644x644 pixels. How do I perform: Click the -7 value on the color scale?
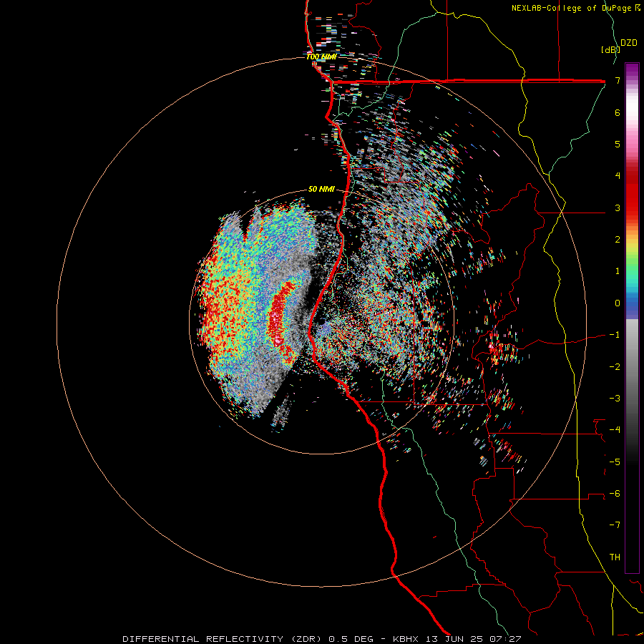click(x=615, y=525)
